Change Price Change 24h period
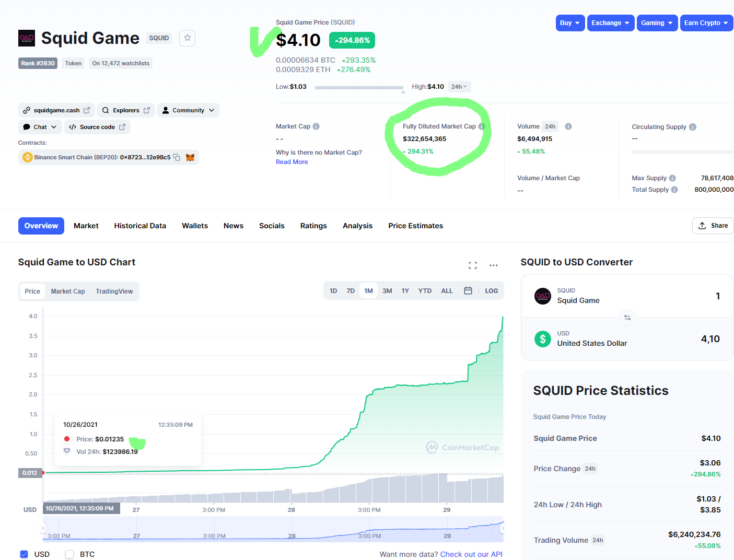This screenshot has width=734, height=560. pos(590,469)
